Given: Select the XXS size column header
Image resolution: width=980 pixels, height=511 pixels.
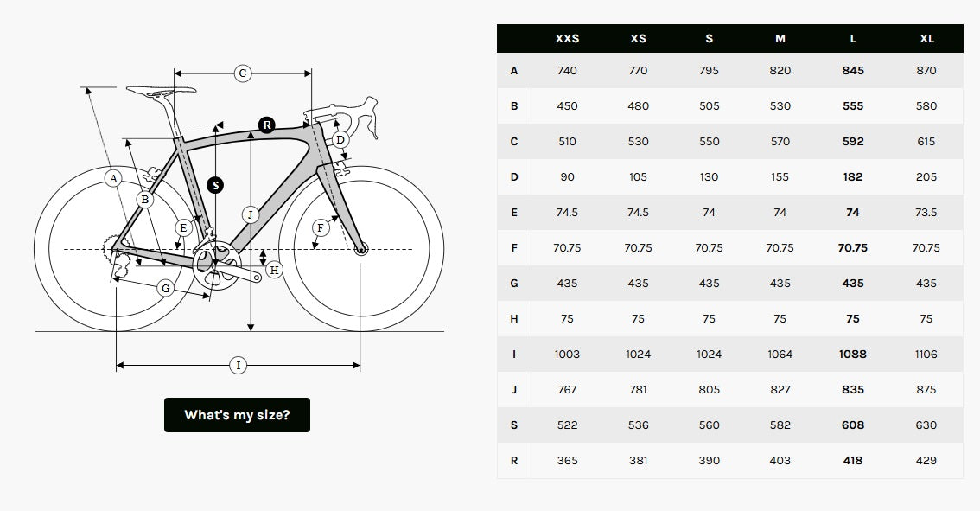Looking at the screenshot, I should 567,39.
